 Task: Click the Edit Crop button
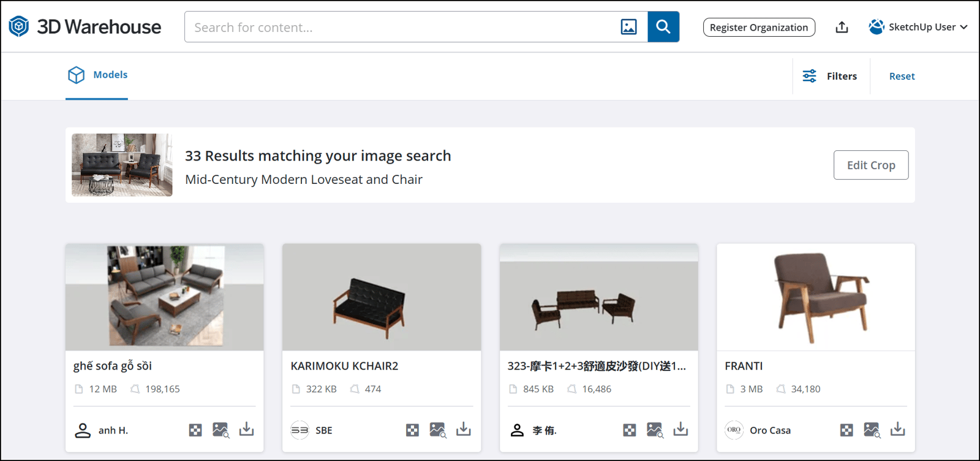(x=870, y=165)
